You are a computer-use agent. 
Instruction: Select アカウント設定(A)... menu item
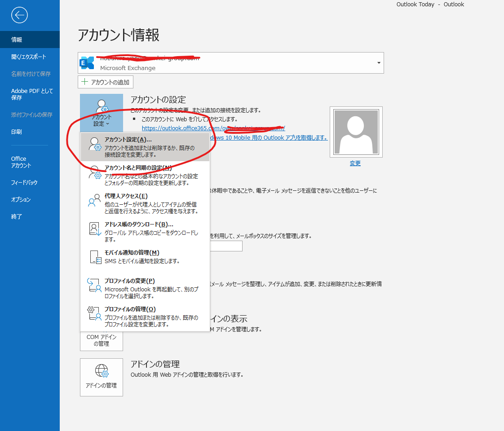point(145,147)
